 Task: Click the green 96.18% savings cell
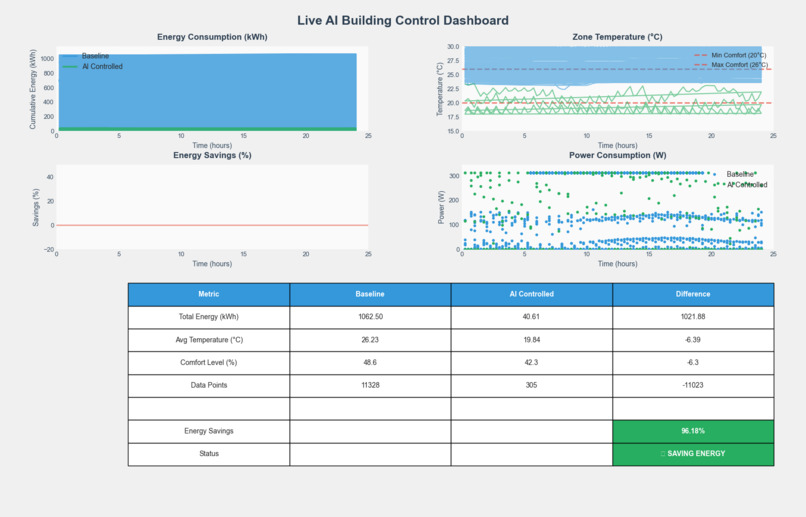[x=693, y=431]
